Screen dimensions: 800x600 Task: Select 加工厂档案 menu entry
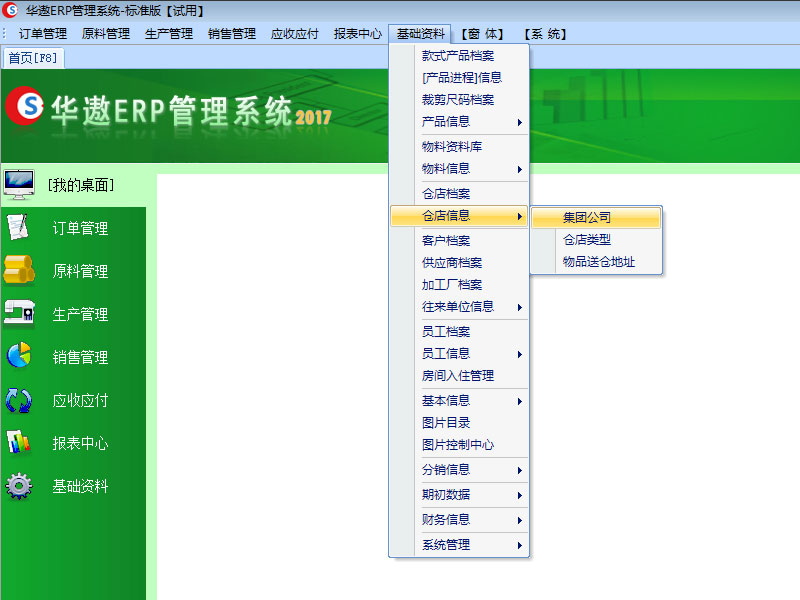pyautogui.click(x=459, y=285)
